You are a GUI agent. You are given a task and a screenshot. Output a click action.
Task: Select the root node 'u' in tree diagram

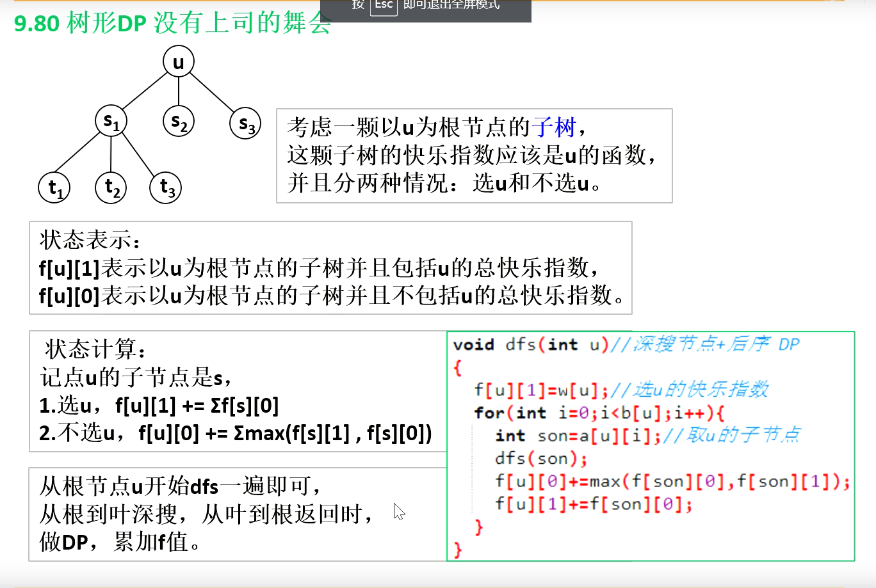point(179,62)
